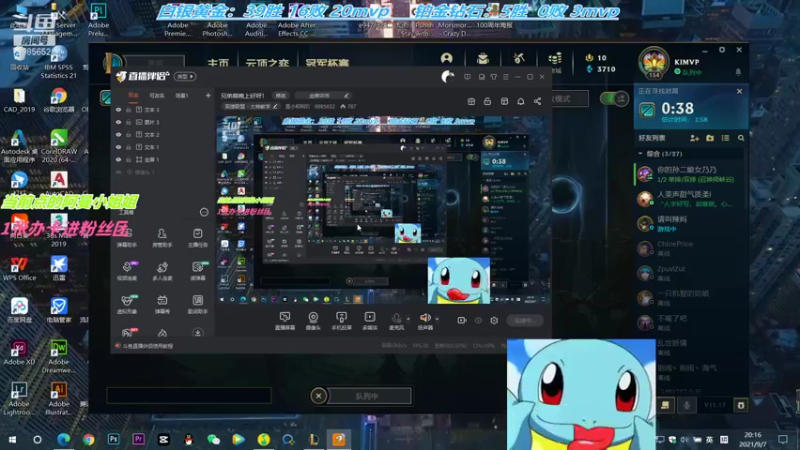This screenshot has width=800, height=450.
Task: Hide the 图片 3 layer
Action: 118,122
